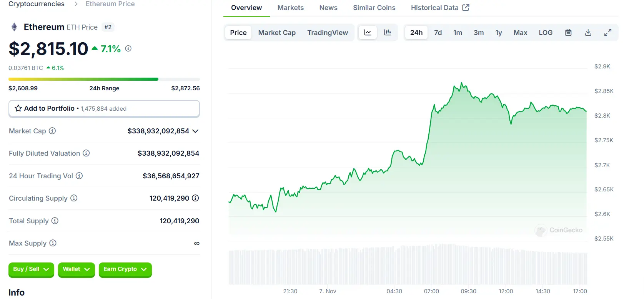The height and width of the screenshot is (299, 644).
Task: Click the $2.9K y-axis label
Action: tap(602, 66)
